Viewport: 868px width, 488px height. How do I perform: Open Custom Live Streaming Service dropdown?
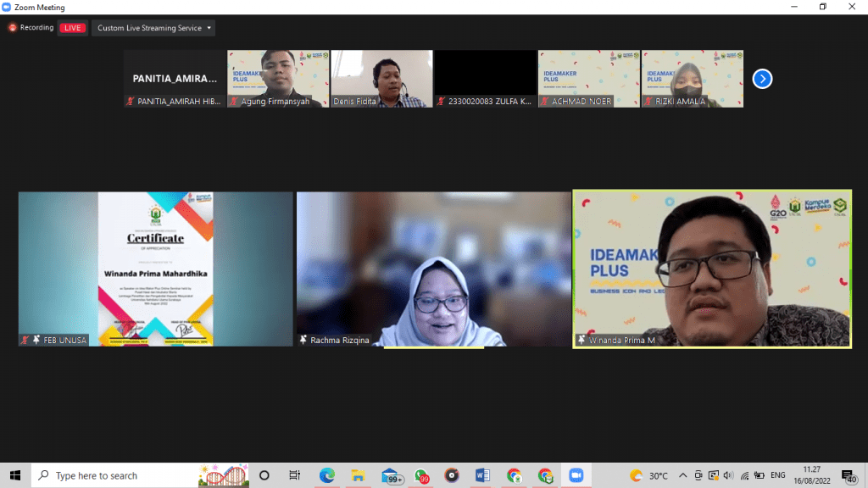click(153, 28)
